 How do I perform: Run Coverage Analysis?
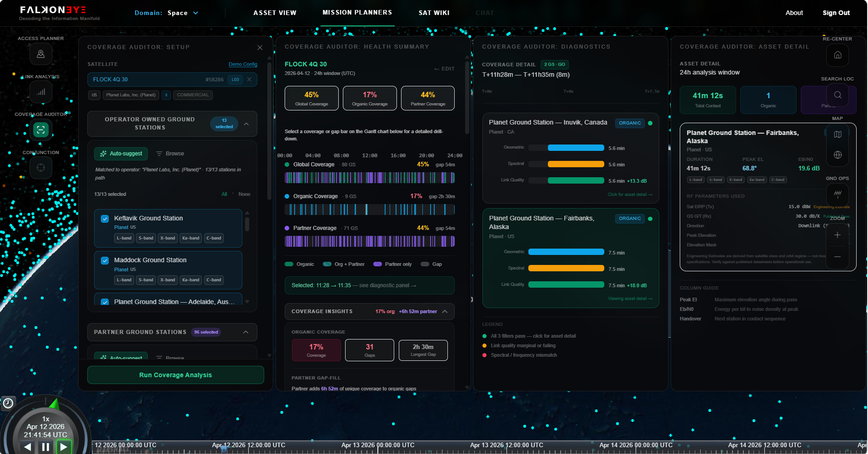(x=176, y=375)
